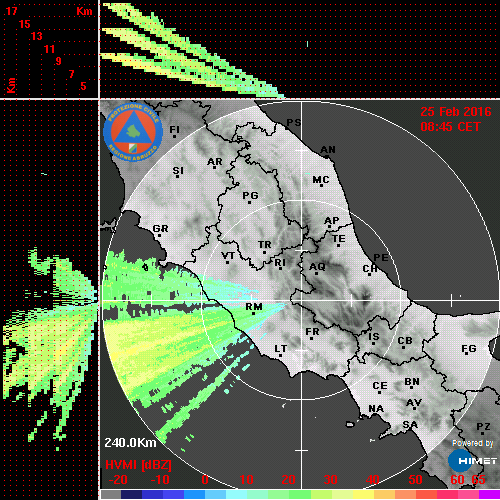This screenshot has width=500, height=500.
Task: Click the RI province label on the map
Action: [280, 263]
